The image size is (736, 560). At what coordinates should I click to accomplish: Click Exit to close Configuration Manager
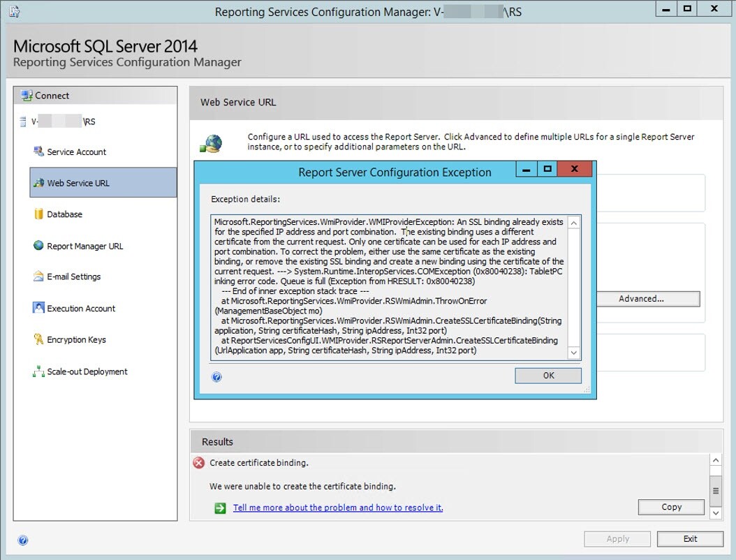coord(690,538)
